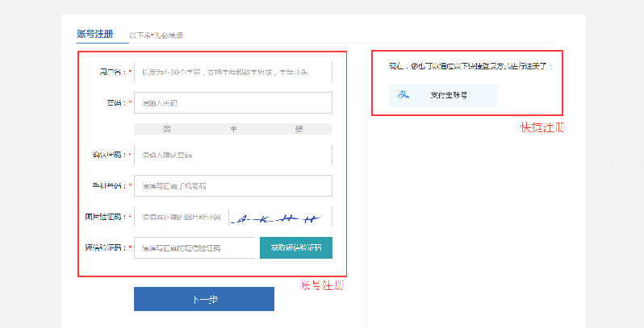This screenshot has height=328, width=644.
Task: Focus the 图片验证码 image captcha input
Action: (182, 217)
